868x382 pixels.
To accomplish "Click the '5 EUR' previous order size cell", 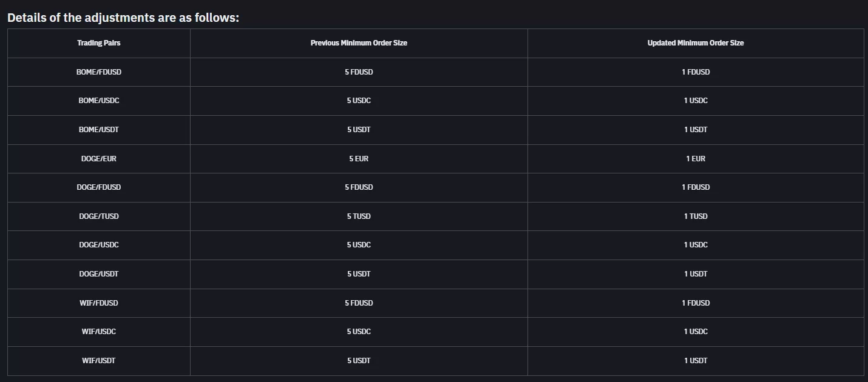I will [x=359, y=159].
